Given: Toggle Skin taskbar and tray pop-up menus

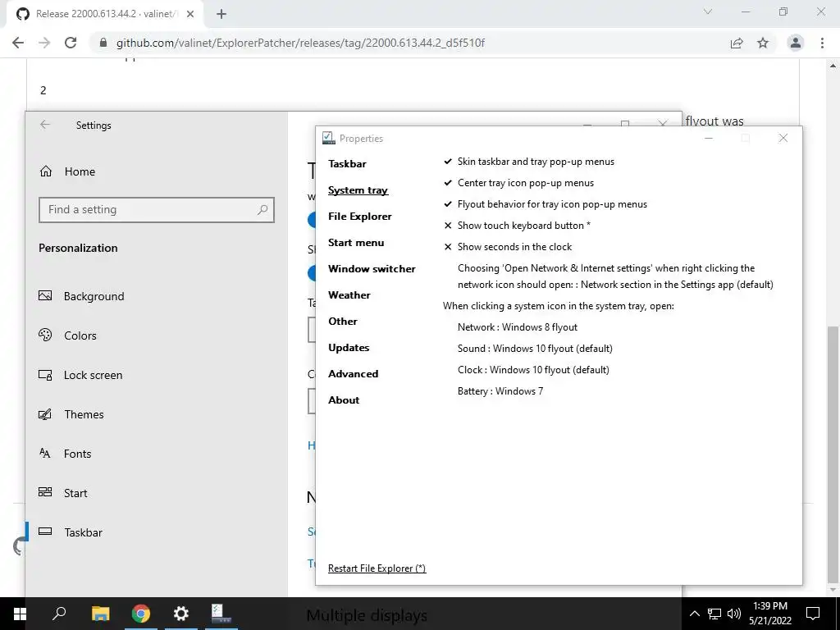Looking at the screenshot, I should (529, 162).
